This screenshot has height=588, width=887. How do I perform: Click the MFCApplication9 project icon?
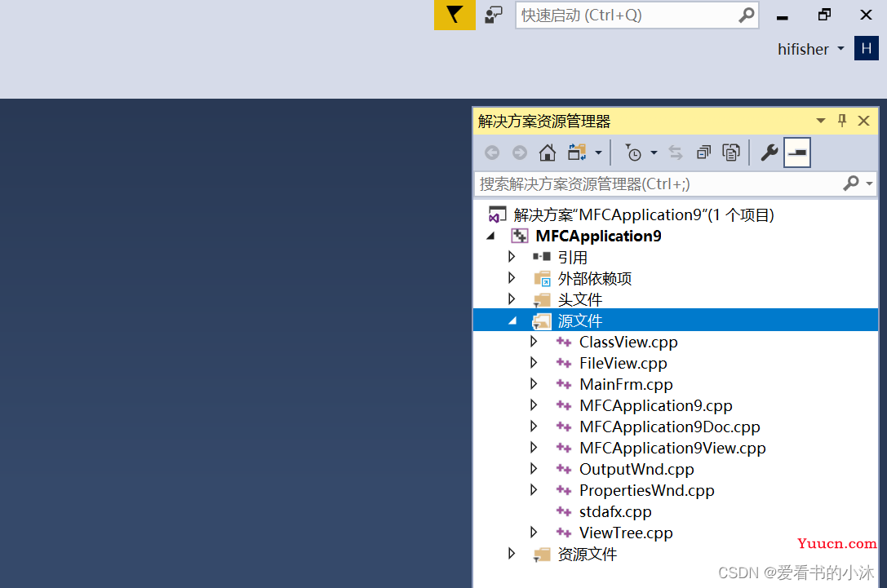(x=519, y=237)
